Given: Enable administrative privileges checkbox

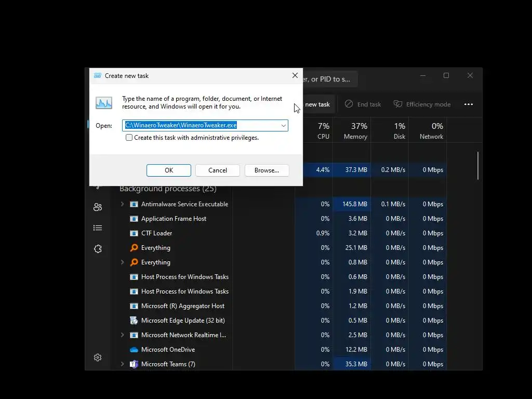Looking at the screenshot, I should click(x=129, y=137).
